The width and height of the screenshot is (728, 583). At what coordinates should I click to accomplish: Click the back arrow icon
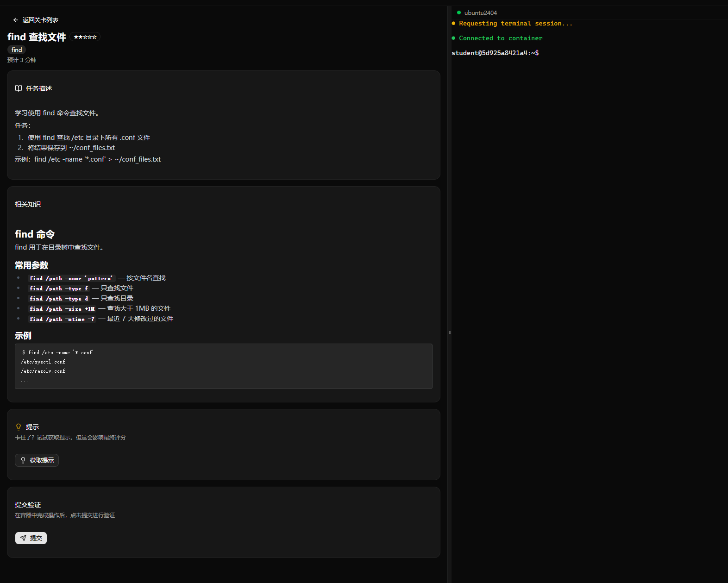click(x=16, y=20)
